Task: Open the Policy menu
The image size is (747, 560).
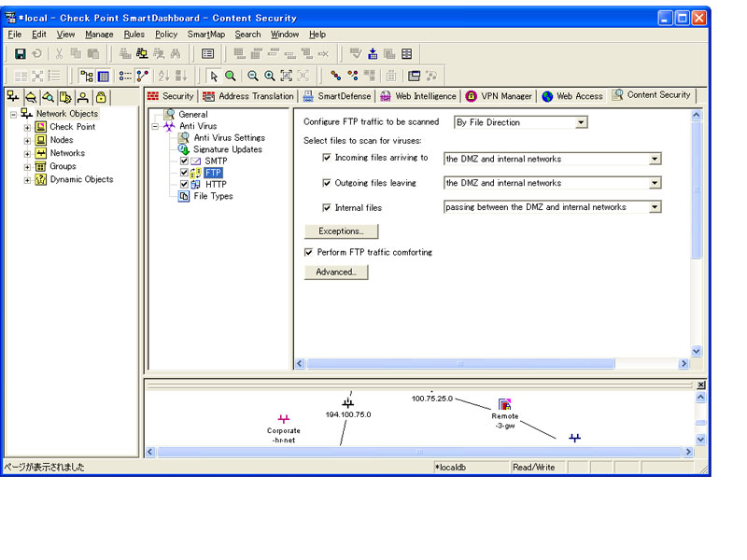Action: [x=166, y=35]
